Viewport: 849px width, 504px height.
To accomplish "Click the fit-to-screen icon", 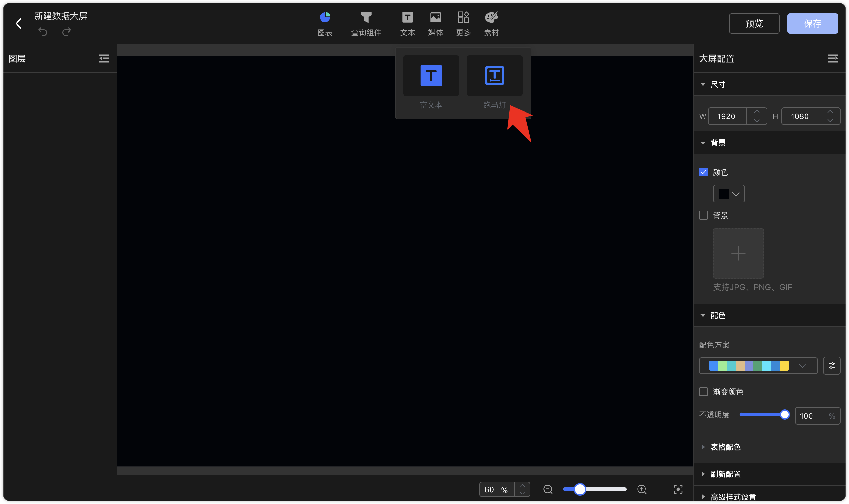I will coord(678,489).
